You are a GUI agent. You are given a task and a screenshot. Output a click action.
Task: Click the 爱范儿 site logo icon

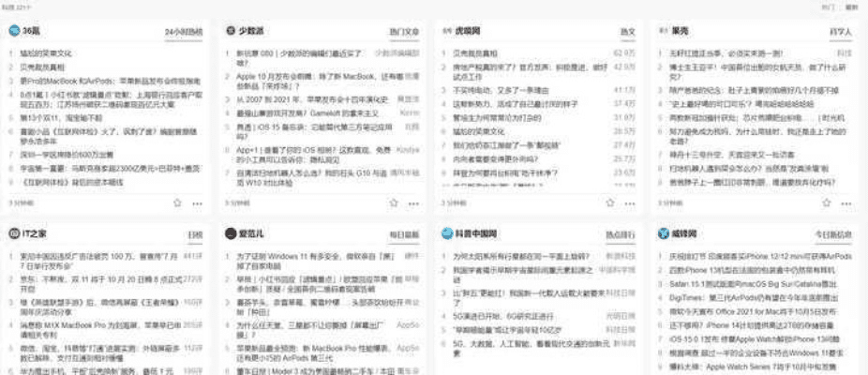click(231, 233)
